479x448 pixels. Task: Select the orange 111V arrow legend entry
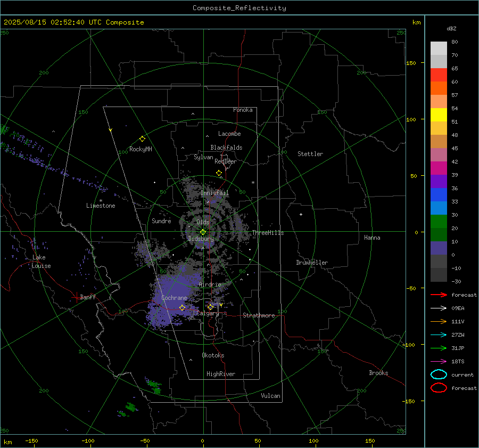[x=439, y=321]
